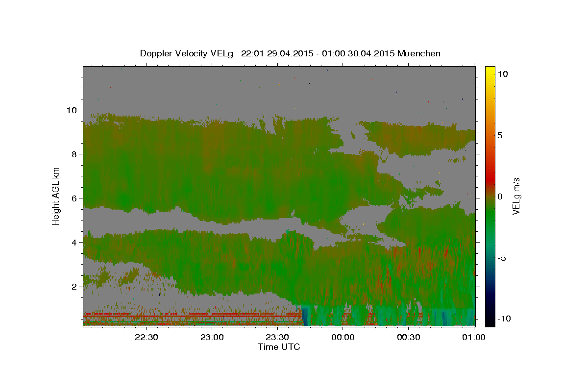This screenshot has height=392, width=588.
Task: Click the colorbar value -5
Action: [502, 257]
